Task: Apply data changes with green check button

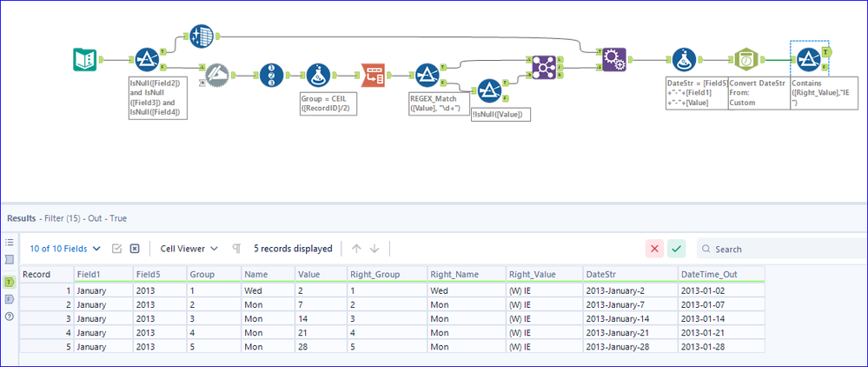Action: click(x=677, y=249)
